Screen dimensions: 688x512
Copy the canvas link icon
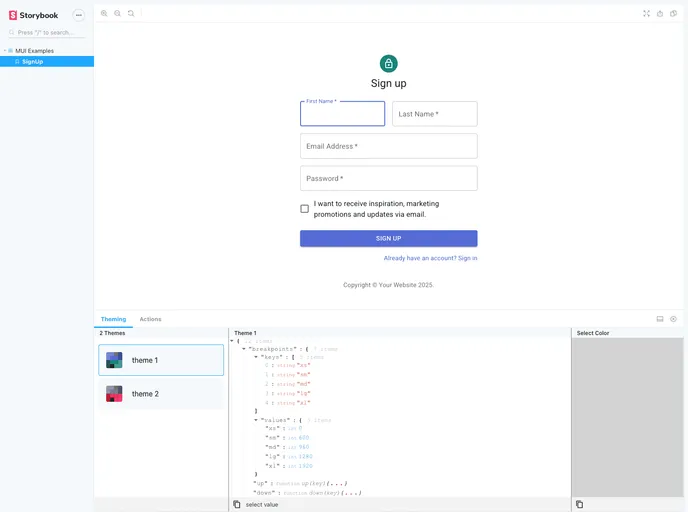pyautogui.click(x=673, y=13)
